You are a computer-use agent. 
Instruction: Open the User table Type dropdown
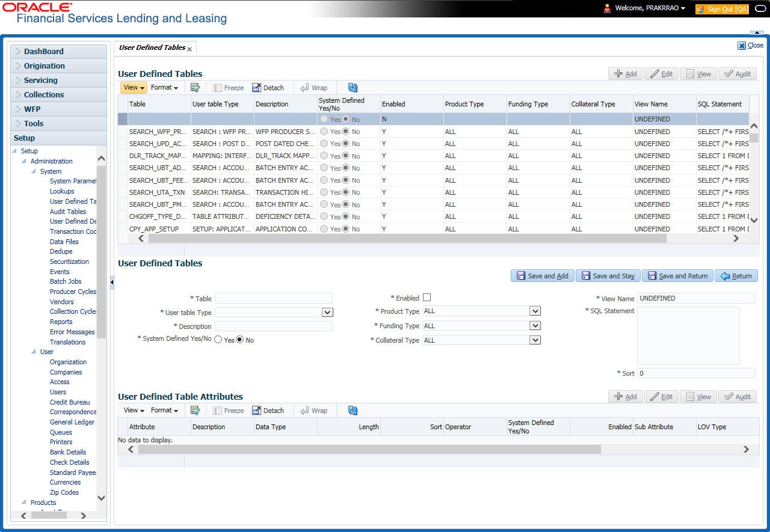pos(327,313)
